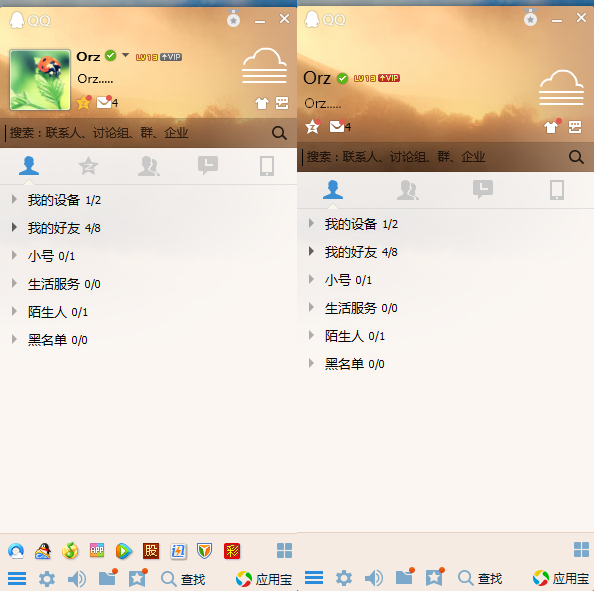Open mail envelope icon in right window
The height and width of the screenshot is (591, 596).
(x=337, y=126)
